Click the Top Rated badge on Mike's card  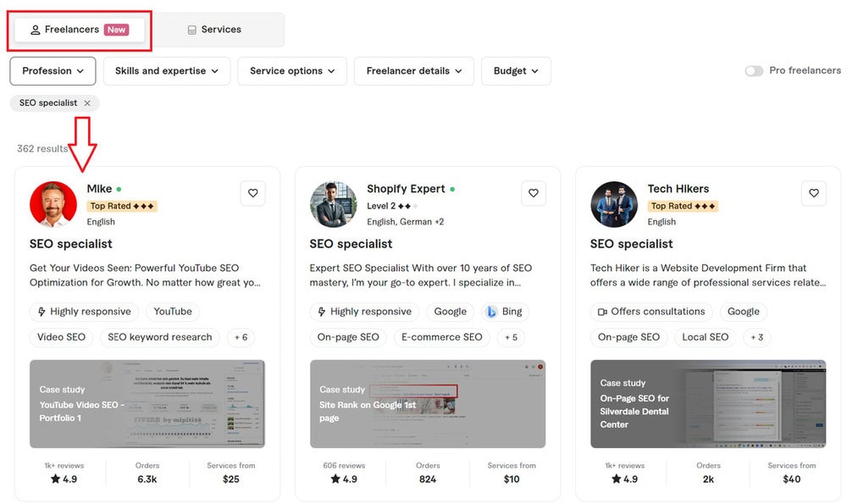point(122,206)
